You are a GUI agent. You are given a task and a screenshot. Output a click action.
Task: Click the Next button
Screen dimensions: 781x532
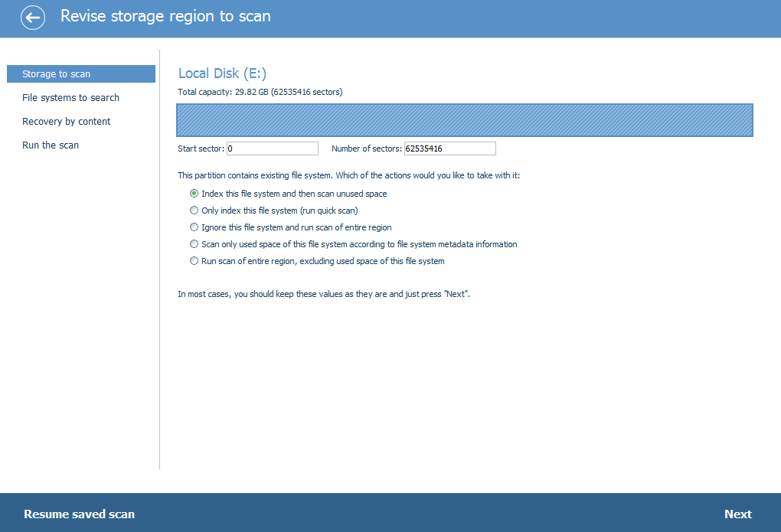tap(737, 514)
